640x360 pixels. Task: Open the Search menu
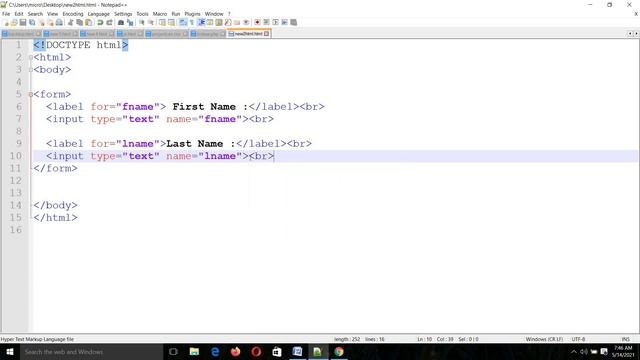(35, 14)
